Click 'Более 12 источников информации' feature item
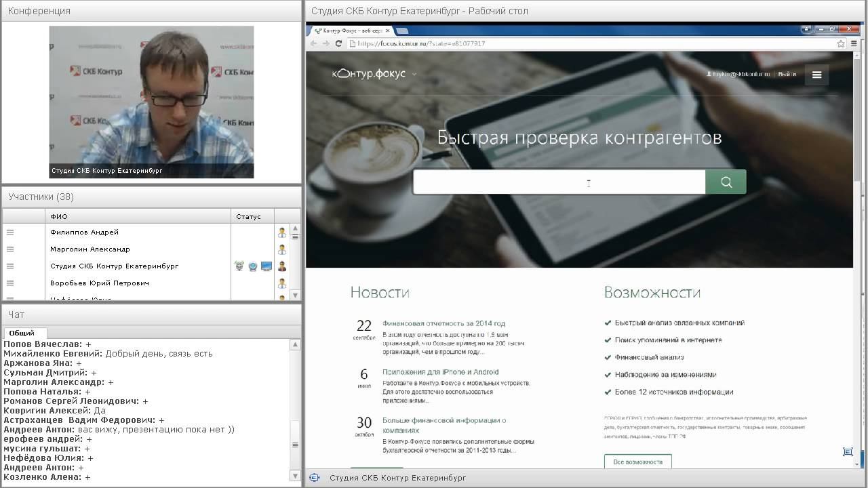 [x=673, y=392]
